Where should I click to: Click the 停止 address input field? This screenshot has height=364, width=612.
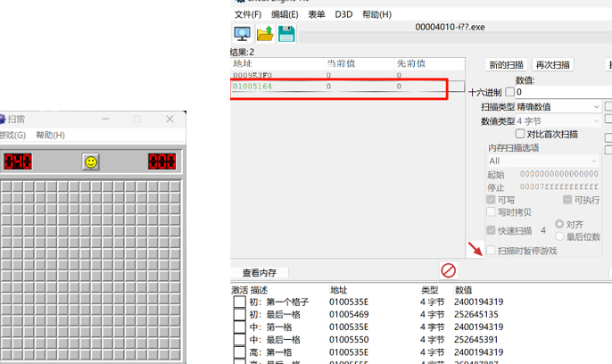(558, 186)
